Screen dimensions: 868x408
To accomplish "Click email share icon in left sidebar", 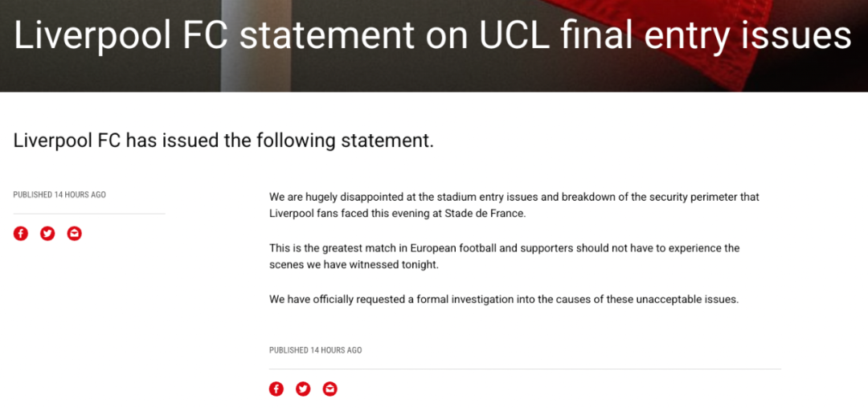I will [75, 234].
